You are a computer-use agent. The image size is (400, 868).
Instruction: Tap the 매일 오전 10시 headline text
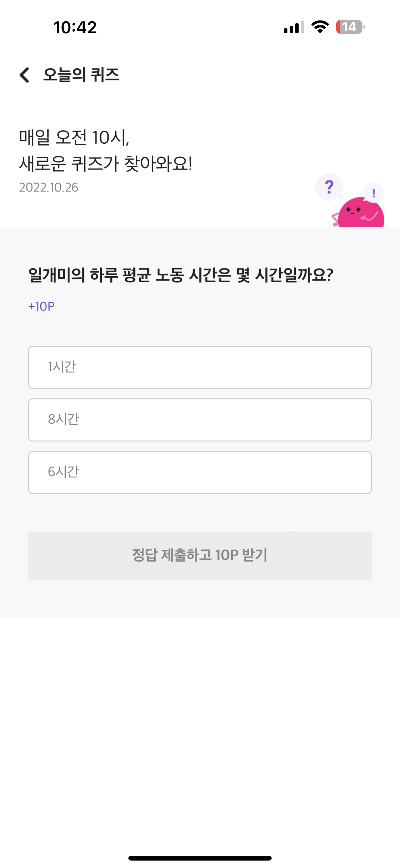74,138
